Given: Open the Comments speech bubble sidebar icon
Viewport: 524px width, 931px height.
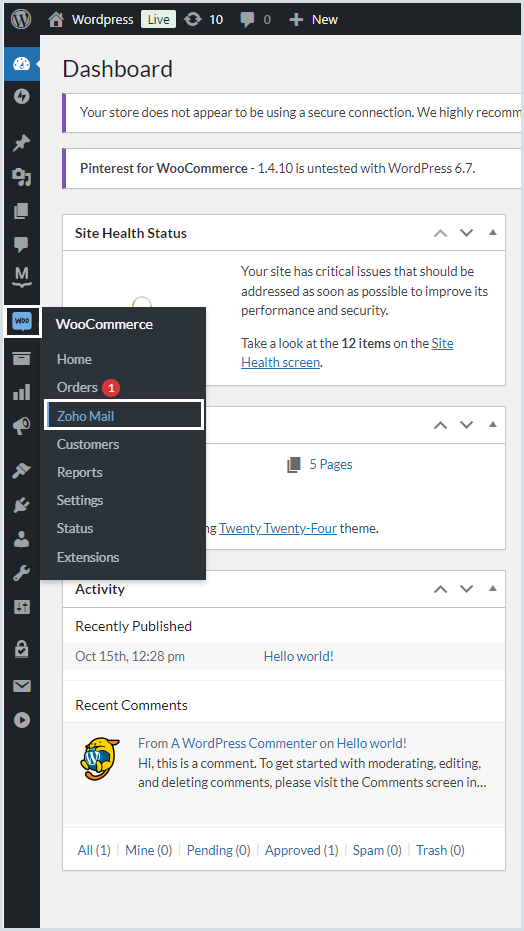Looking at the screenshot, I should pyautogui.click(x=22, y=244).
